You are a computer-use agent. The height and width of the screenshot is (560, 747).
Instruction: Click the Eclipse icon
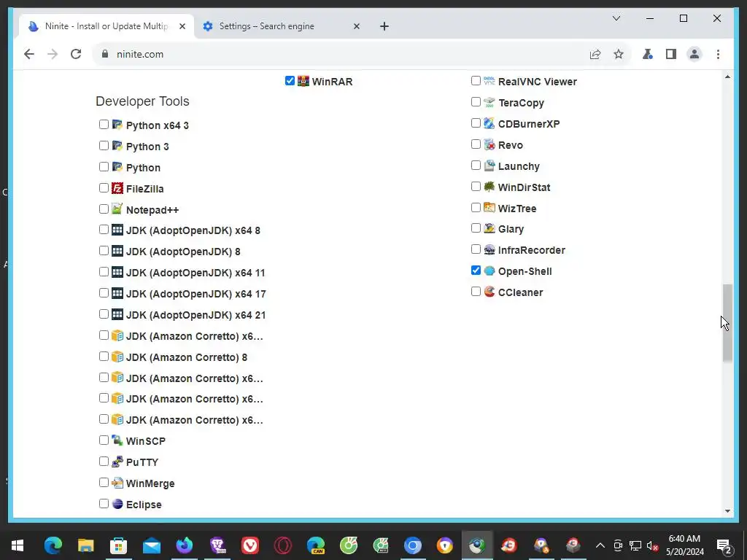pos(117,504)
